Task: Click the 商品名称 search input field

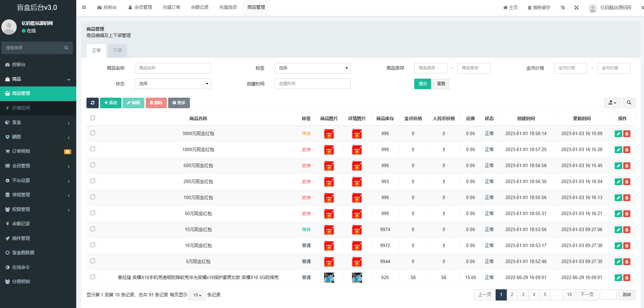Action: pos(173,68)
